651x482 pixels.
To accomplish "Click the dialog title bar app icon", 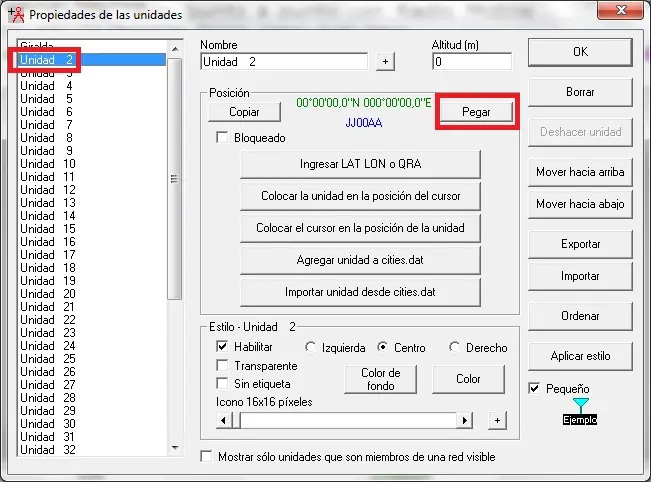I will [17, 15].
